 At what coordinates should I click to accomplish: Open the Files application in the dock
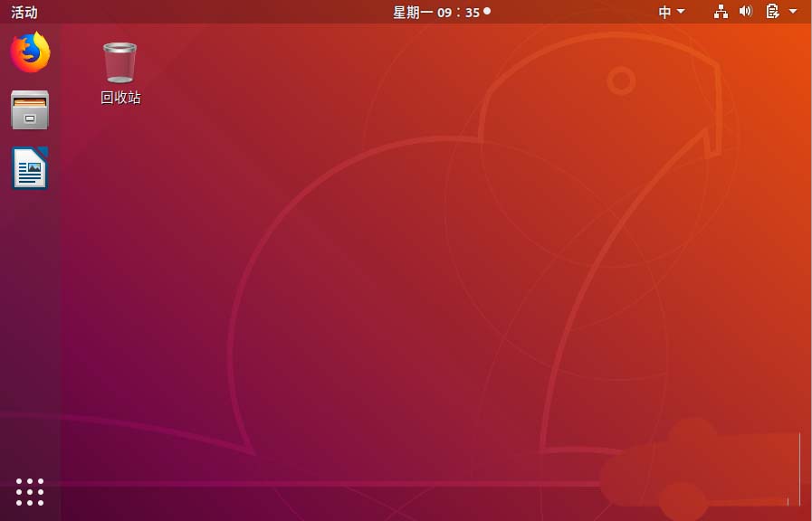coord(29,110)
